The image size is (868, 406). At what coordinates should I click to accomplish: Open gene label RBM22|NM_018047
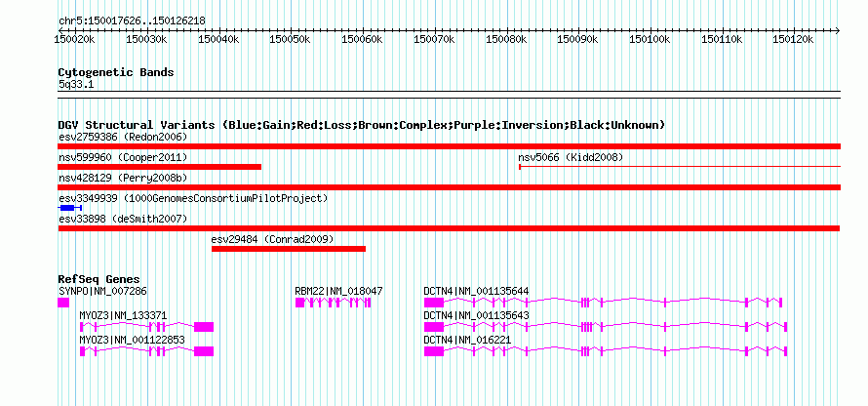338,292
